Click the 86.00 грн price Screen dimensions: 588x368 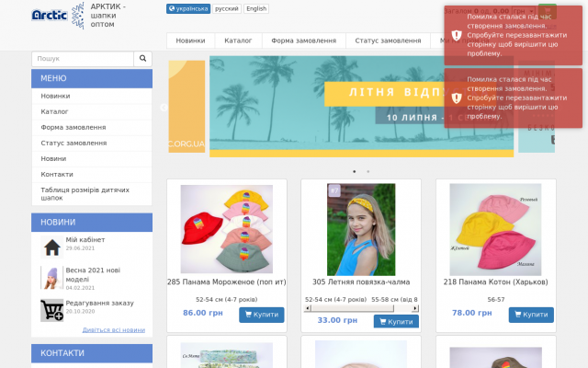pyautogui.click(x=203, y=313)
